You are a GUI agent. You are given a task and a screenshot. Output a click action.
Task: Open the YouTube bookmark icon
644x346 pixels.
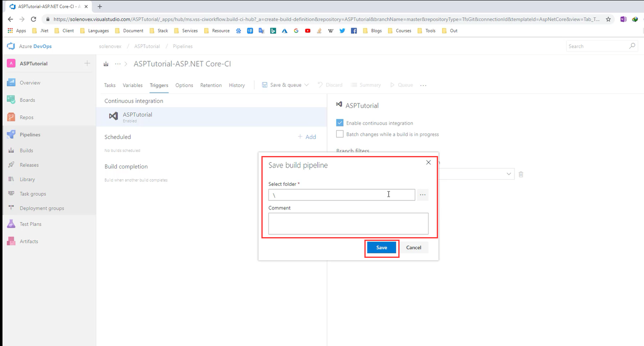[308, 31]
